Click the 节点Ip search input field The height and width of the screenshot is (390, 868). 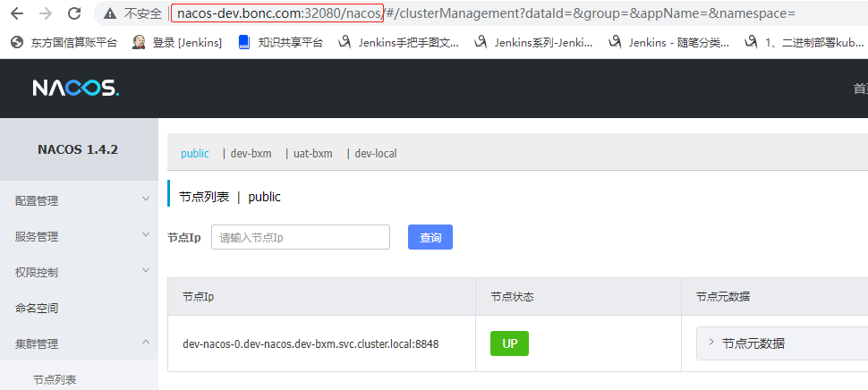point(301,237)
